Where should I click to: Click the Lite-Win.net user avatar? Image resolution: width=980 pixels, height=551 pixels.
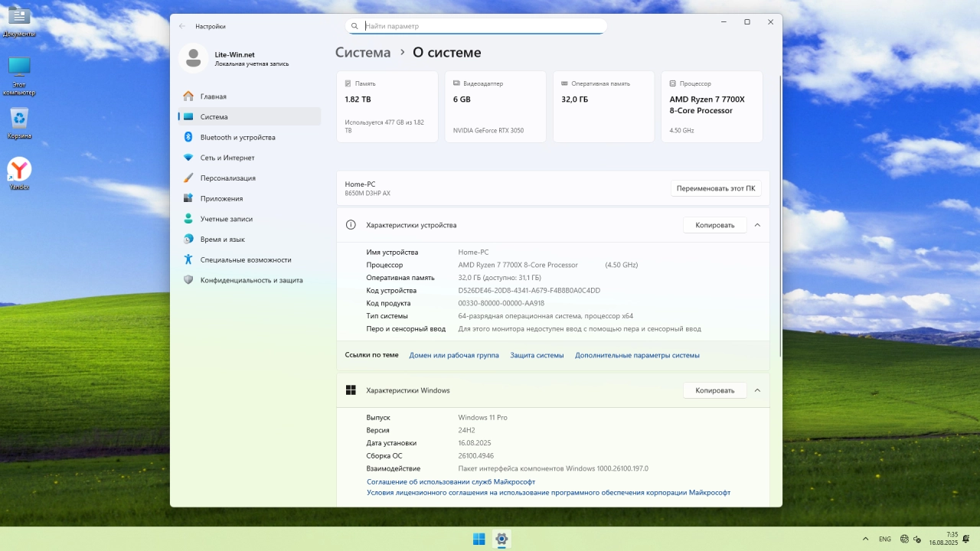pyautogui.click(x=193, y=58)
